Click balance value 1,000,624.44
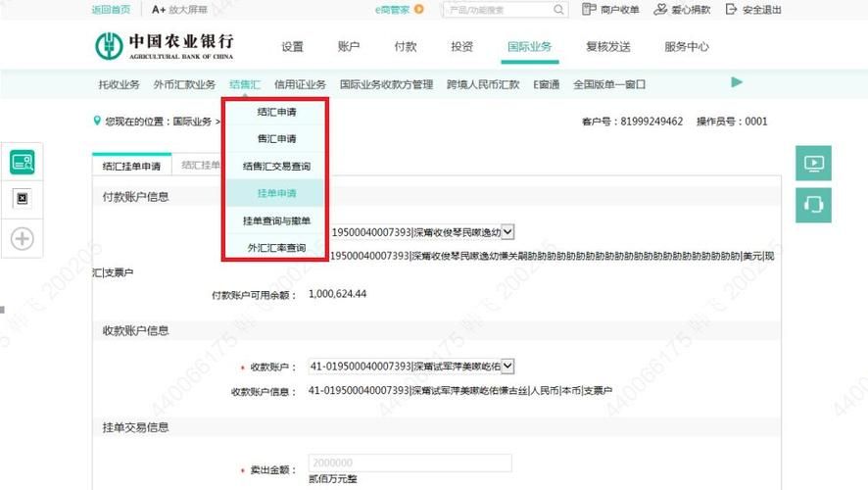 (337, 294)
